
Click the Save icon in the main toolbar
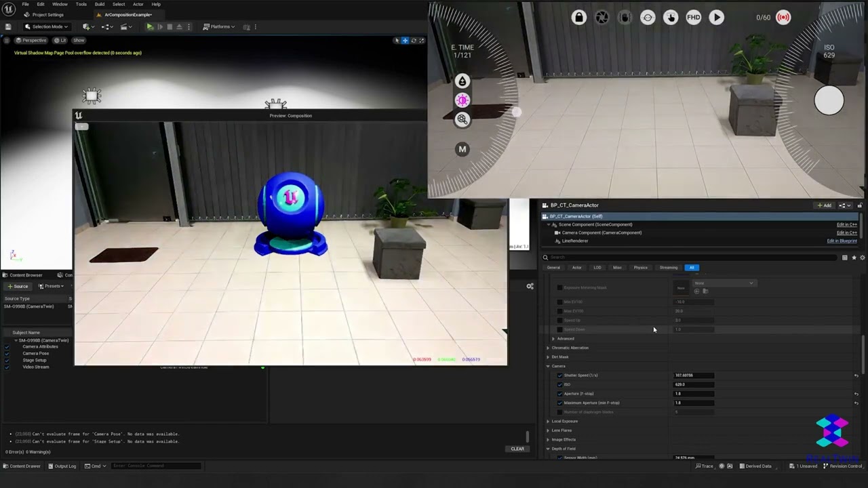pyautogui.click(x=8, y=26)
